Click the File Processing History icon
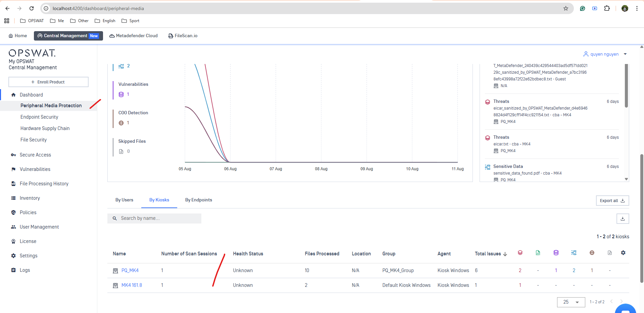Viewport: 644px width, 313px height. (x=13, y=184)
